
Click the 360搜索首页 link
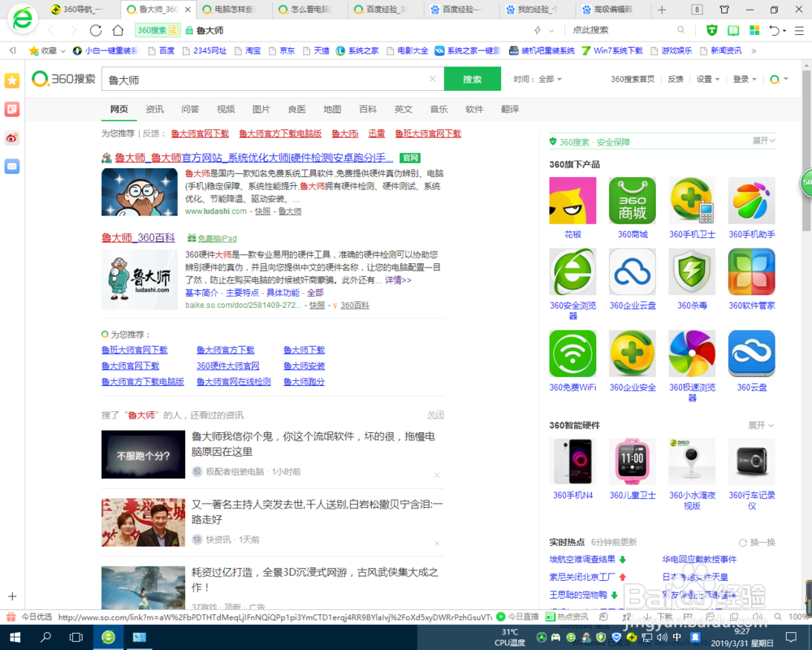click(633, 80)
